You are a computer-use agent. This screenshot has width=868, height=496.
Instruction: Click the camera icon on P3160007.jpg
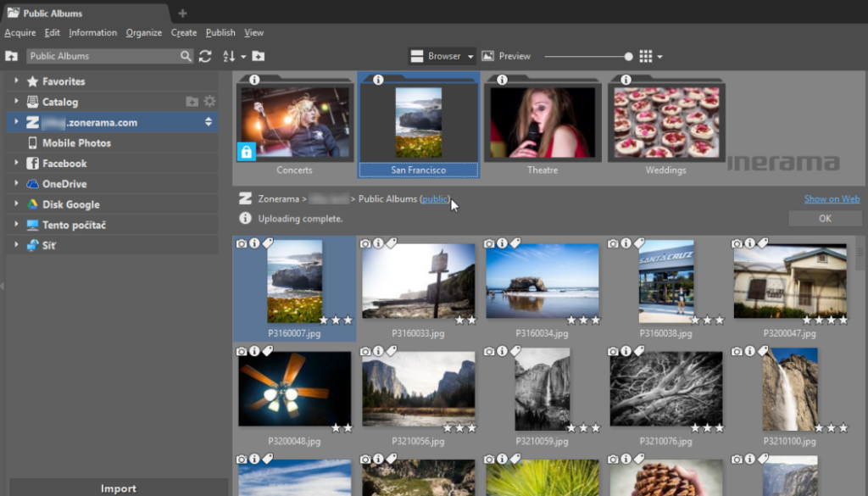[x=242, y=243]
